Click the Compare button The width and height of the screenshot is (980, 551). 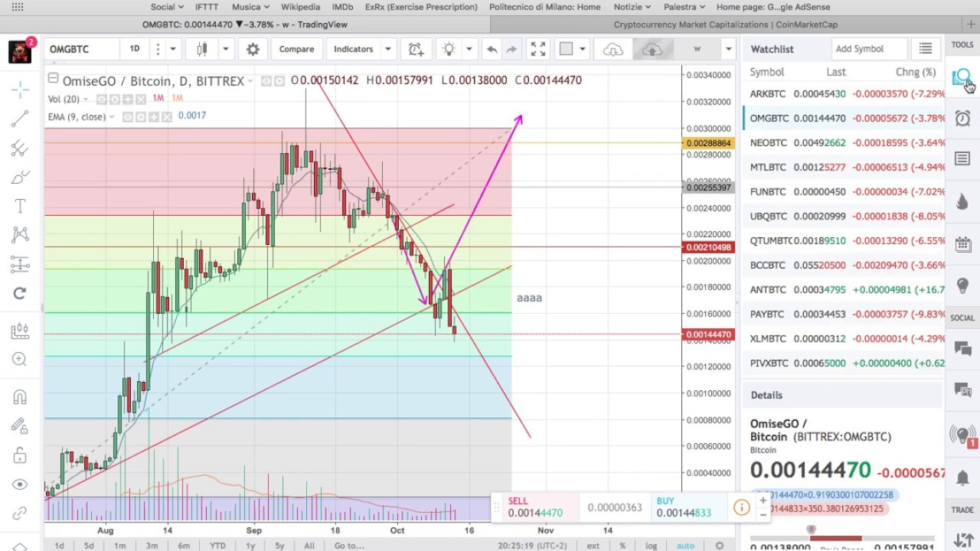pos(296,49)
